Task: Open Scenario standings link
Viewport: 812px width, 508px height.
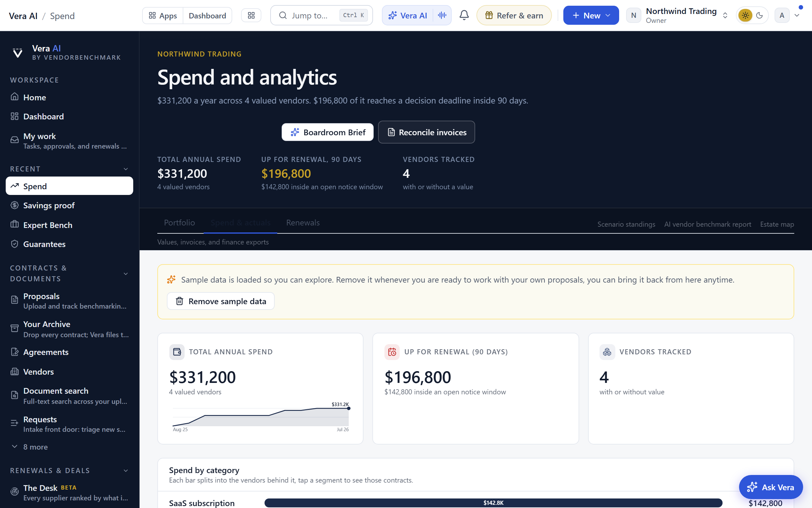Action: click(x=626, y=224)
